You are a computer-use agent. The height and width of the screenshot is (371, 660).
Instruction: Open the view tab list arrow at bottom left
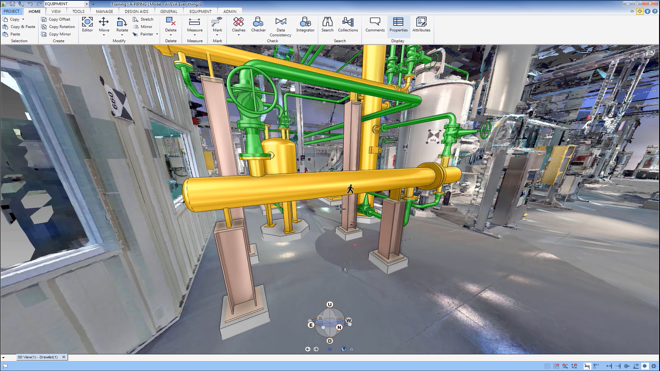pos(3,358)
